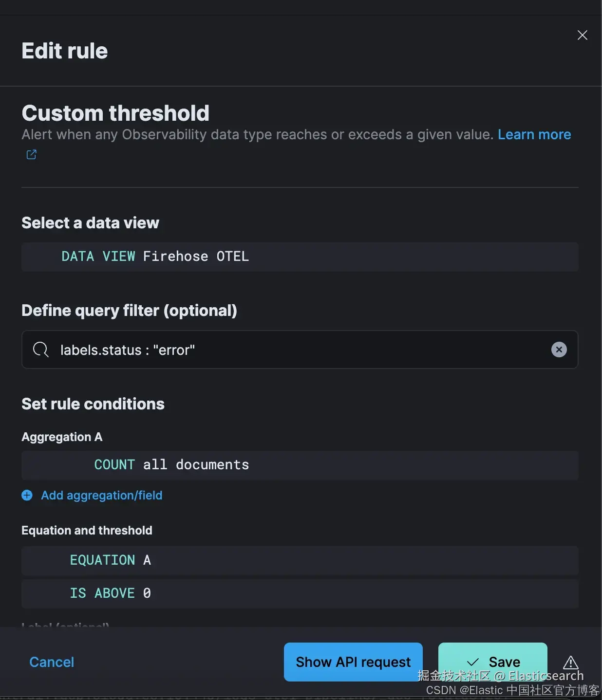Click the Set rule conditions heading
Image resolution: width=602 pixels, height=700 pixels.
click(93, 404)
